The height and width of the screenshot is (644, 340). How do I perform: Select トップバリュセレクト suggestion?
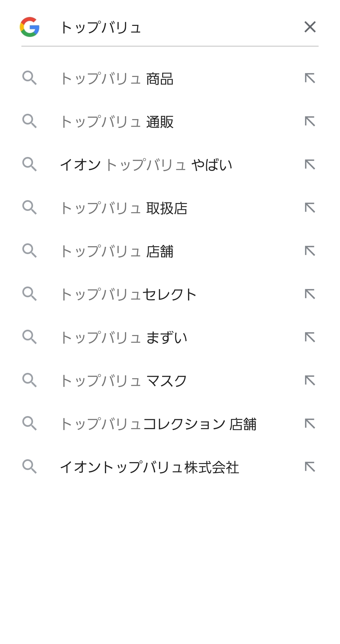click(128, 295)
